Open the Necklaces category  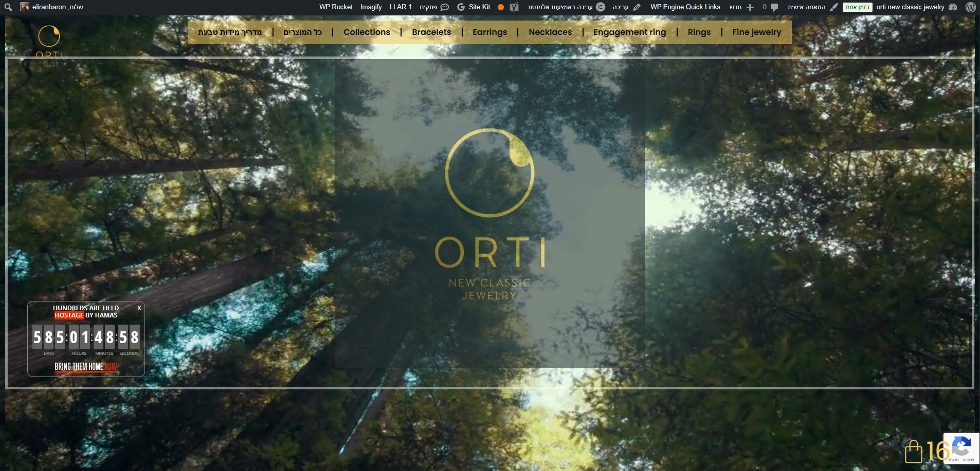point(550,32)
